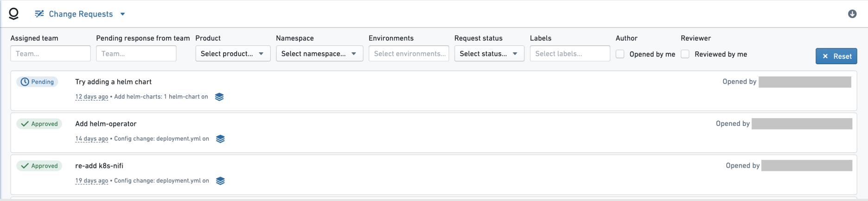Viewport: 868px width, 201px height.
Task: Click the '19 days ago' timestamp
Action: pyautogui.click(x=92, y=181)
